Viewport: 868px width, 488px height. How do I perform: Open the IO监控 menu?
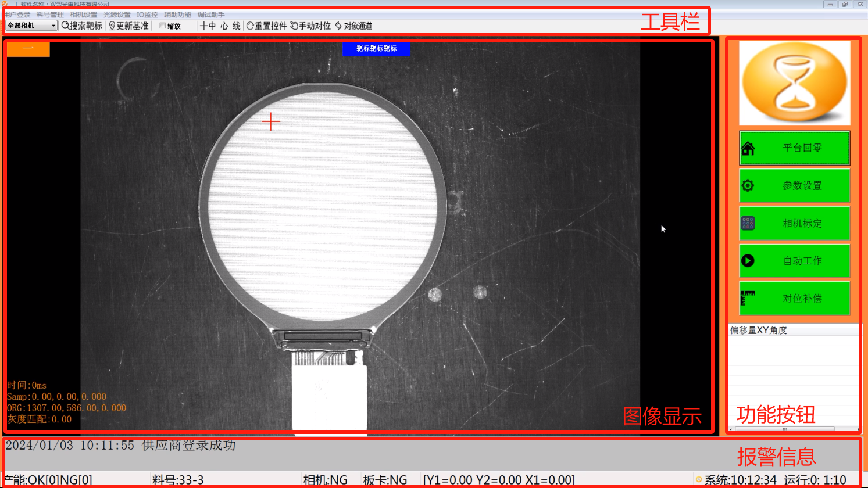147,15
